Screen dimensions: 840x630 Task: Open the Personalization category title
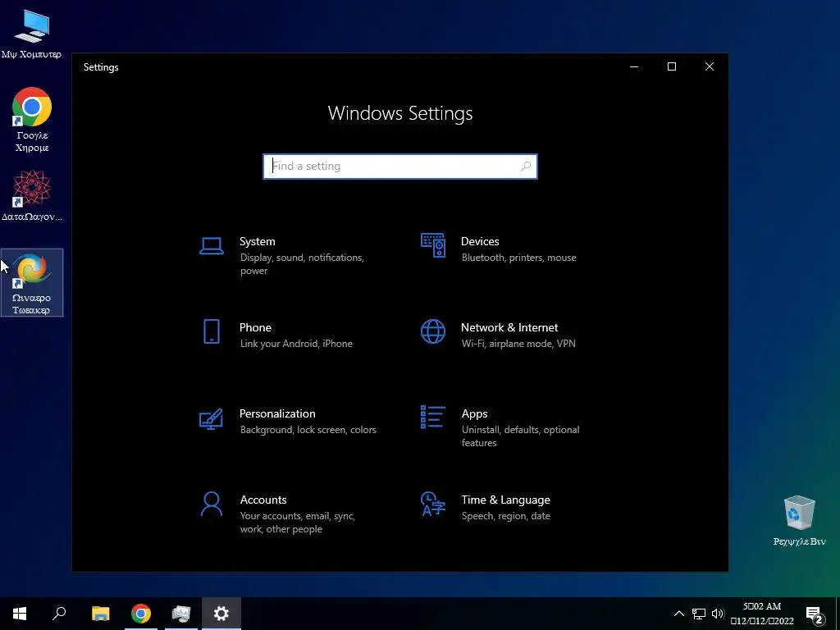(x=277, y=413)
